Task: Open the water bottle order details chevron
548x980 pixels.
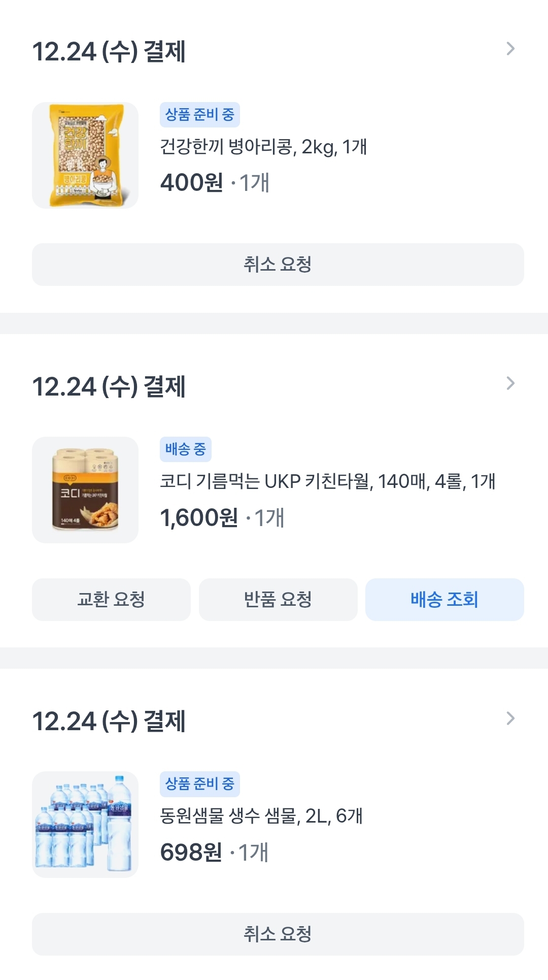Action: [510, 718]
